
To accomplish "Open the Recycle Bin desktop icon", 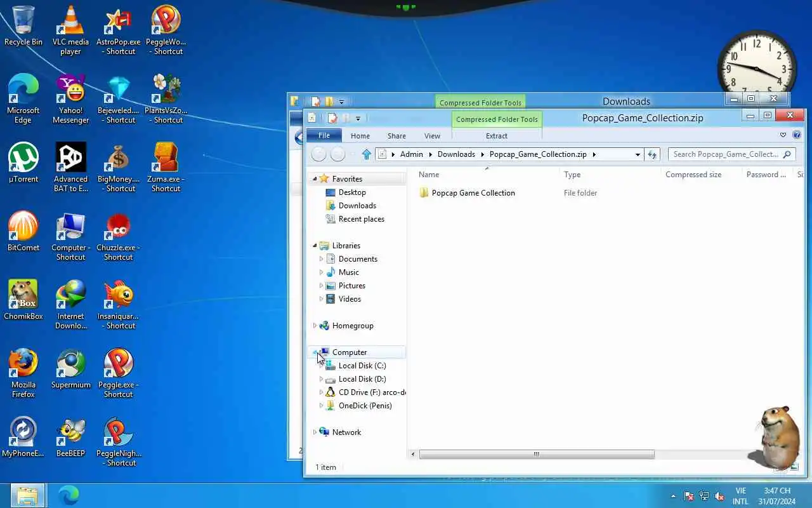I will (23, 26).
